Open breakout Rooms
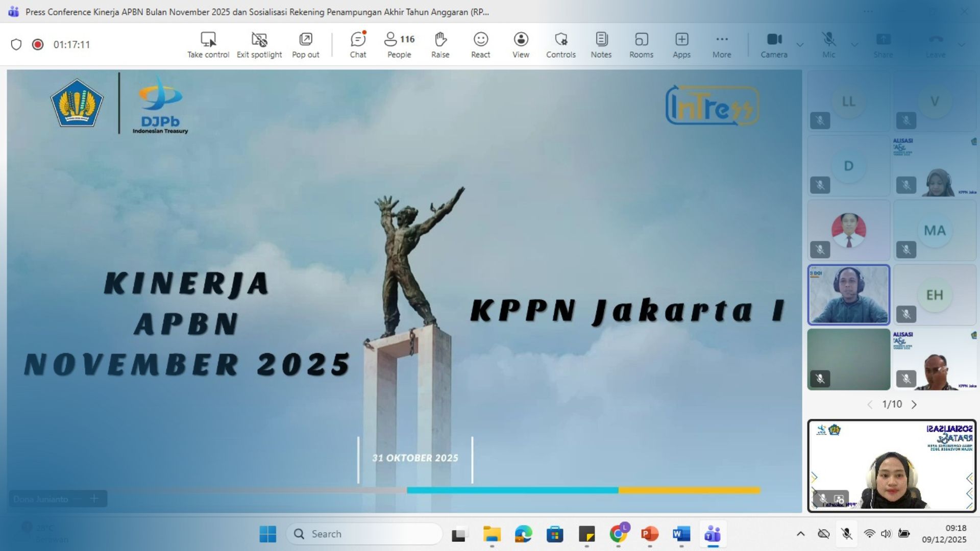Screen dimensions: 980x551 point(641,45)
